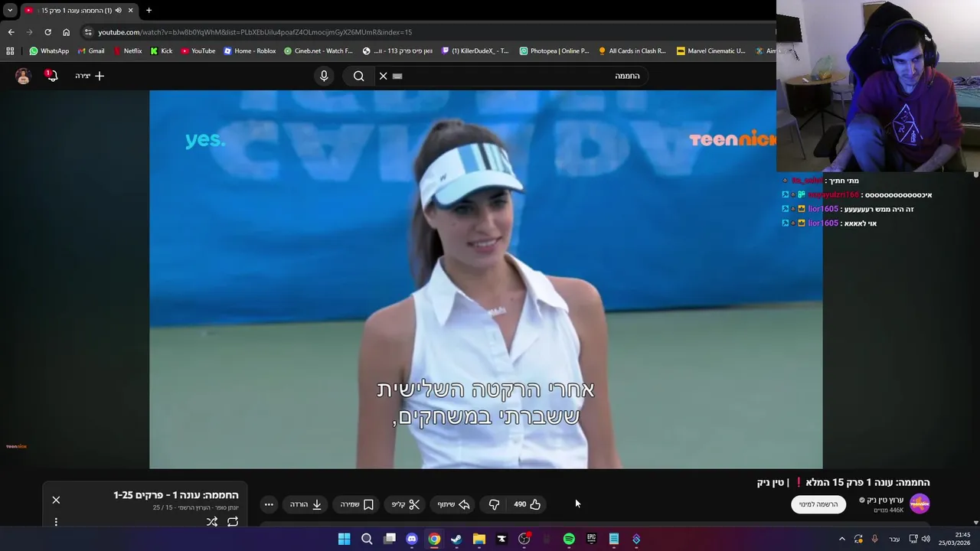Open the TeenNick channel avatar
This screenshot has height=551, width=980.
point(920,504)
